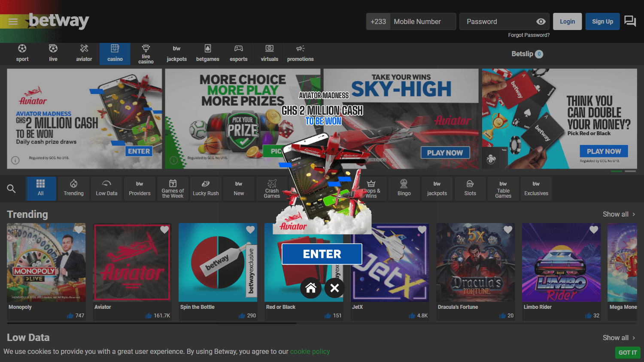Go to the sport section
The width and height of the screenshot is (644, 362).
(22, 54)
